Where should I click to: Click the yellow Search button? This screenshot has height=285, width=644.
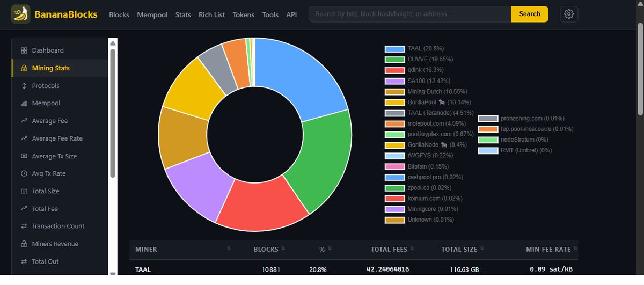point(530,14)
